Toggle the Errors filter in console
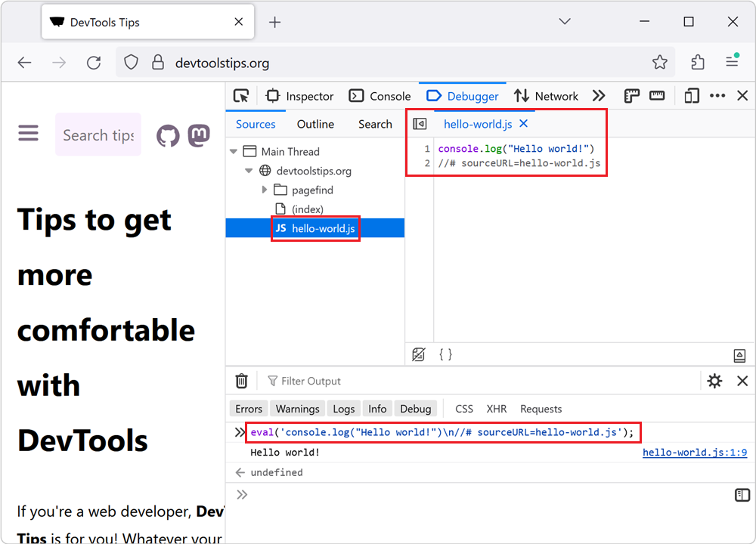 coord(248,408)
